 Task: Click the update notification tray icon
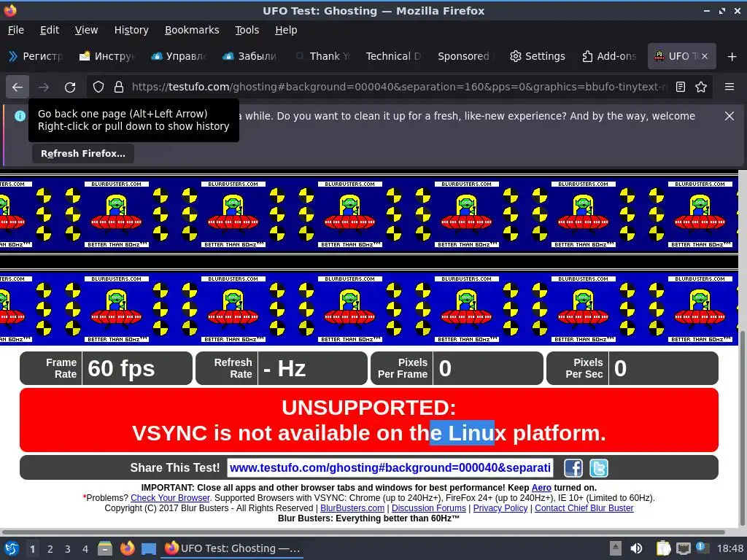coord(701,548)
